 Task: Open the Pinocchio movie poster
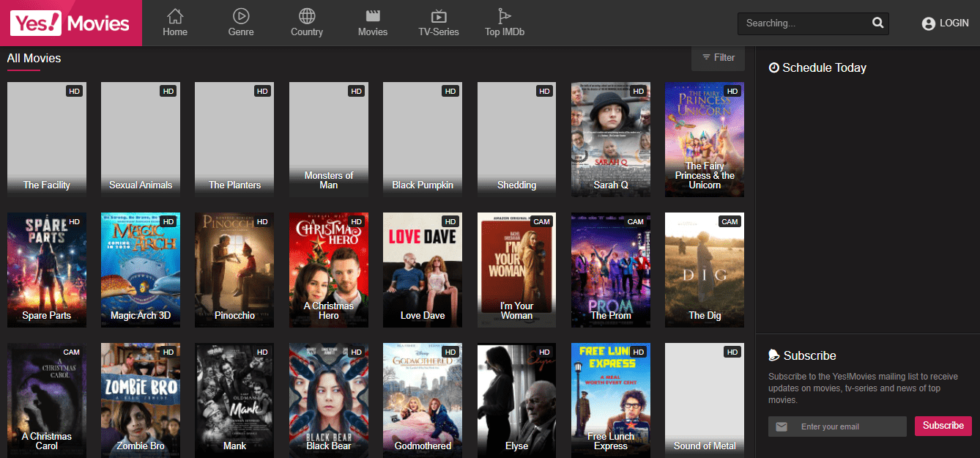point(234,270)
